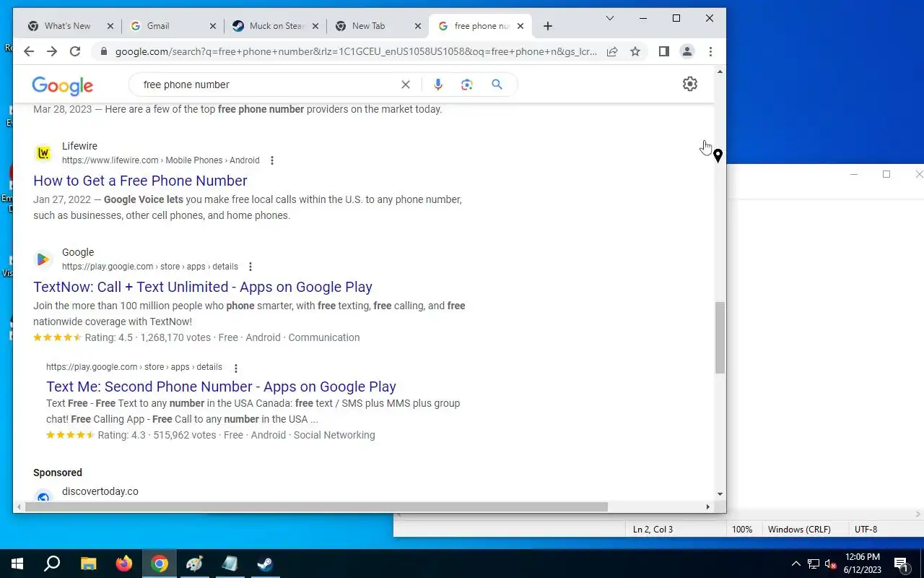Launch Firefox from the taskbar
The height and width of the screenshot is (578, 924).
pyautogui.click(x=124, y=564)
